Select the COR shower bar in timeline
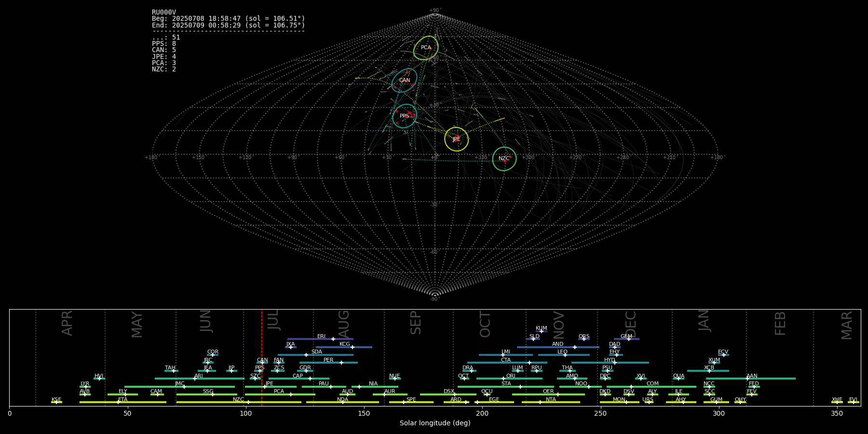 click(213, 355)
